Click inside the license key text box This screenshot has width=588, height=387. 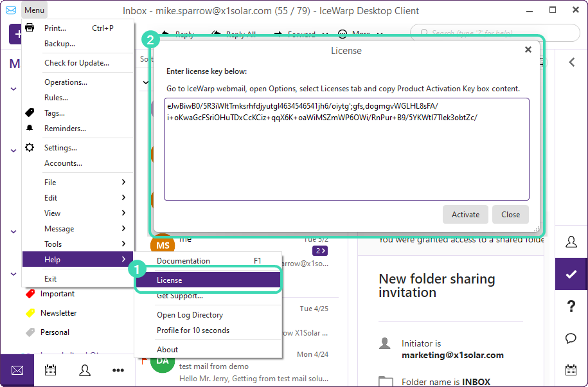pyautogui.click(x=346, y=149)
